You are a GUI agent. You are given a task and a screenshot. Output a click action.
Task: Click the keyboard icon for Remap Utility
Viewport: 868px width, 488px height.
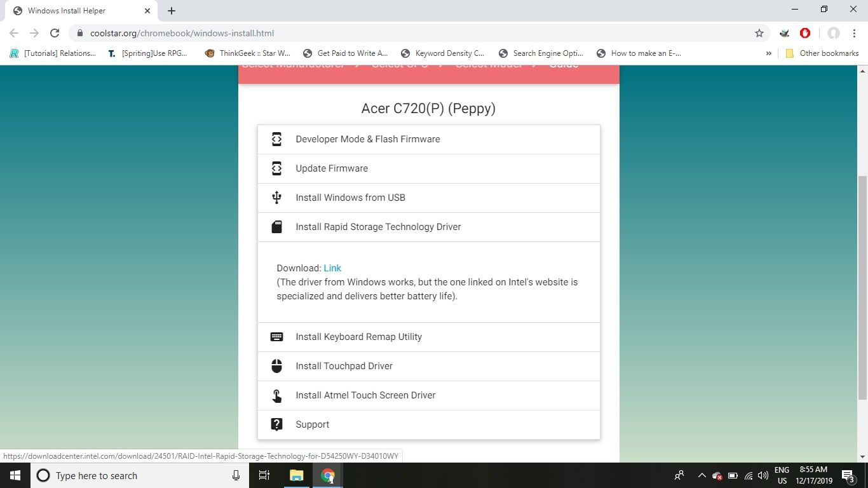pos(276,337)
